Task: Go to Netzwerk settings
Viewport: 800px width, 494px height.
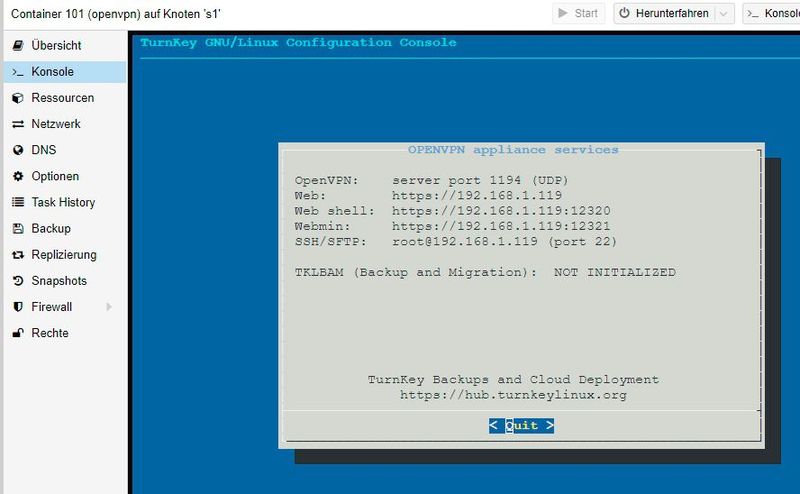Action: click(65, 124)
